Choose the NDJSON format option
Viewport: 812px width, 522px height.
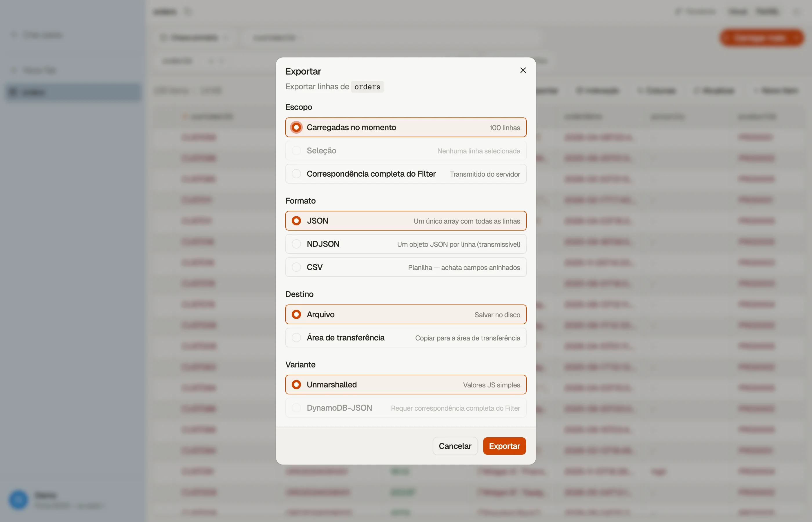point(406,244)
